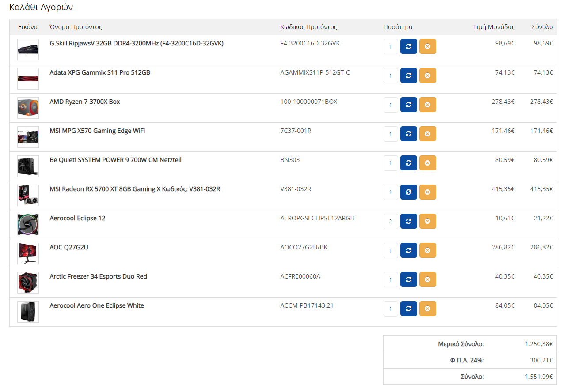Click quantity field for AOC Q27G2U
The height and width of the screenshot is (392, 570).
(391, 250)
